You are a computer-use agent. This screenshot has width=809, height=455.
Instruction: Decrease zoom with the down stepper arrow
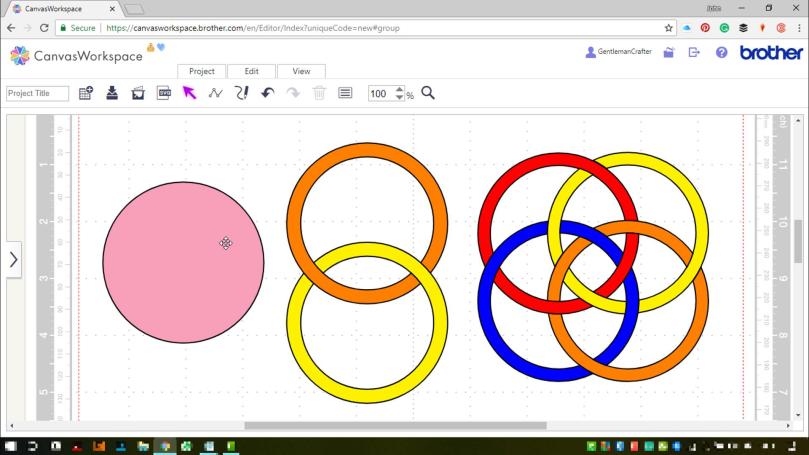click(x=399, y=97)
